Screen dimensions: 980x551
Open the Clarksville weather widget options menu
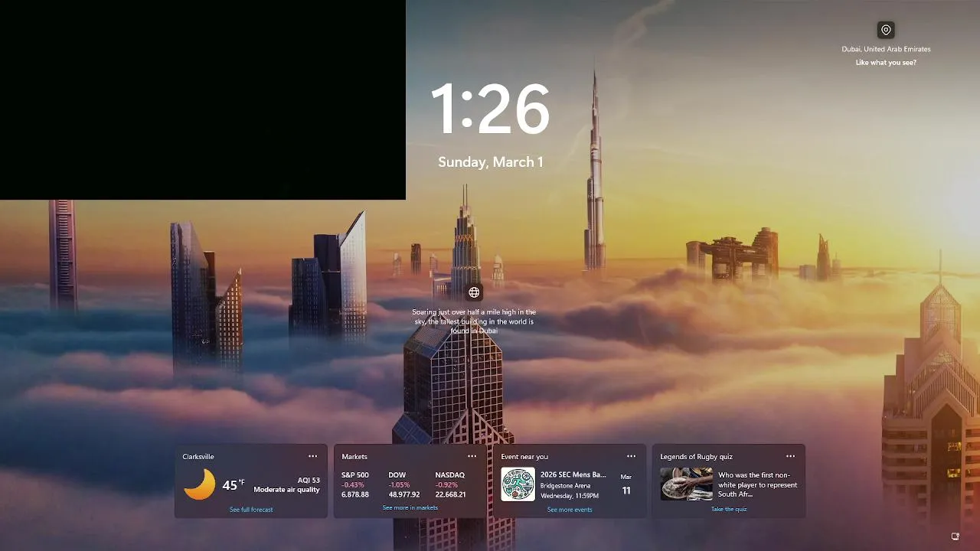click(x=312, y=456)
